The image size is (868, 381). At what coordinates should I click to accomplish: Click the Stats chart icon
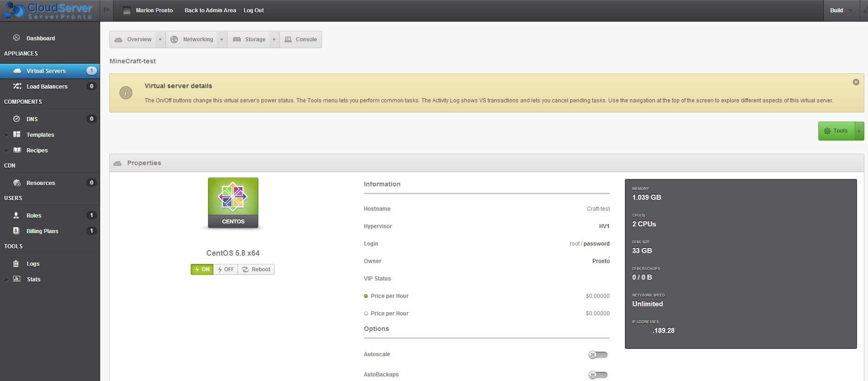point(17,279)
